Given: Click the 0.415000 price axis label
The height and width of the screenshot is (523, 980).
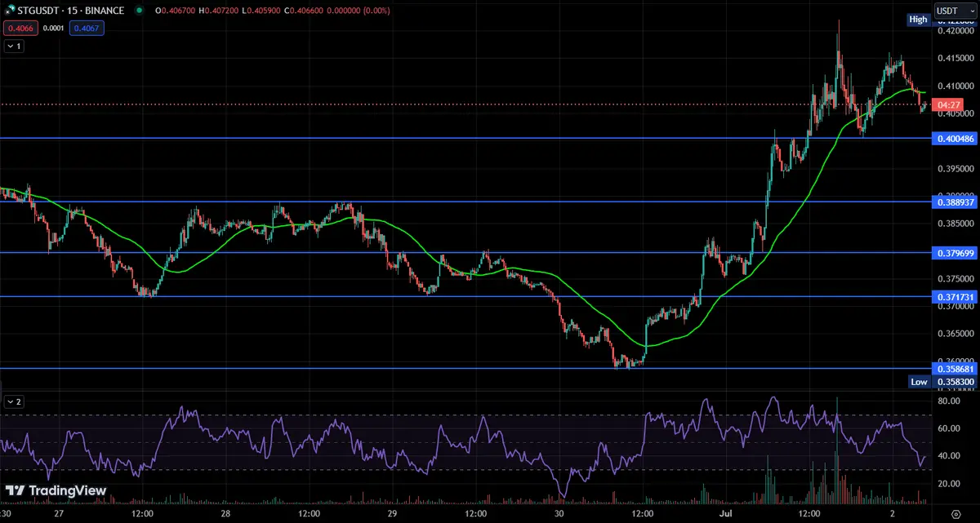Looking at the screenshot, I should [955, 59].
